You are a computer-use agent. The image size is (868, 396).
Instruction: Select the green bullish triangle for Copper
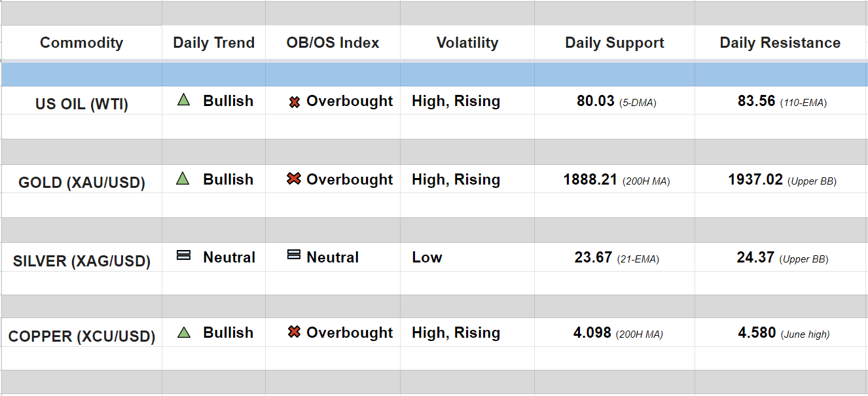pyautogui.click(x=183, y=333)
